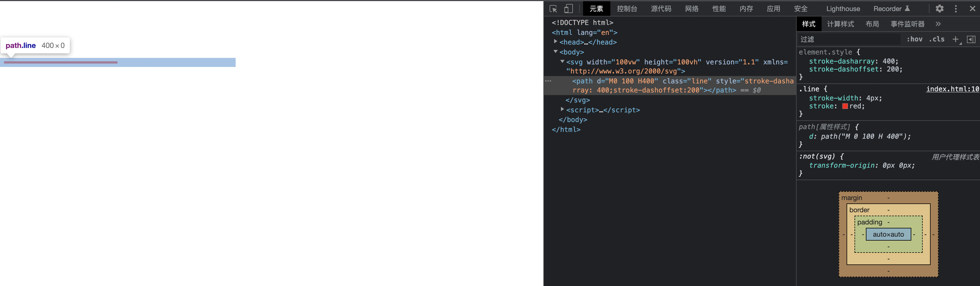
Task: Click the path.line 400×0 tooltip
Action: (x=35, y=46)
